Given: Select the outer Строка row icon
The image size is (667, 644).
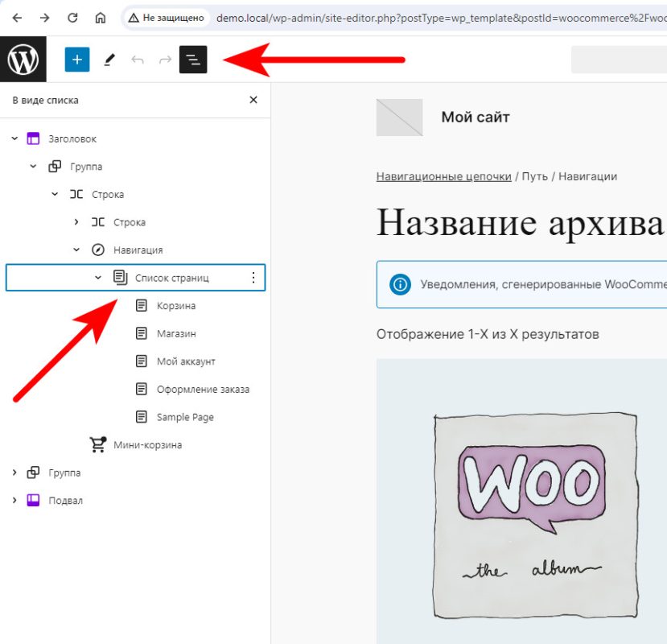Looking at the screenshot, I should (x=76, y=194).
